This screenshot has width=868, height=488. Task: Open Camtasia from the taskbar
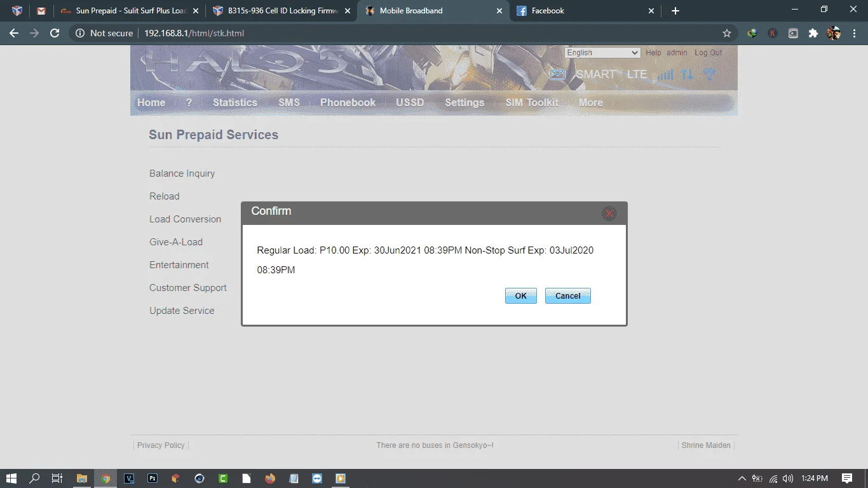click(x=223, y=478)
